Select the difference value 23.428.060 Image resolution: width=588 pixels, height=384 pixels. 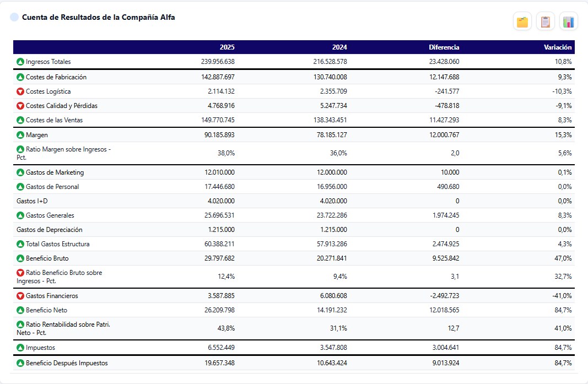pyautogui.click(x=444, y=62)
